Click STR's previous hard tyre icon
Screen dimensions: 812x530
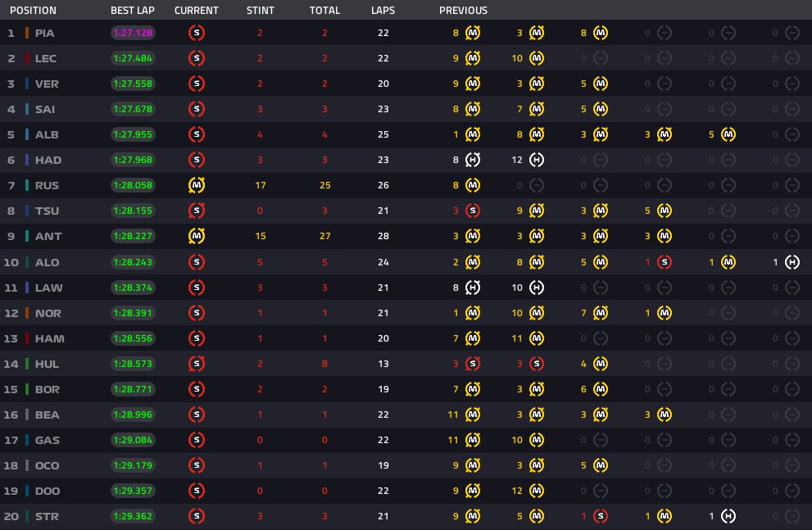[728, 515]
